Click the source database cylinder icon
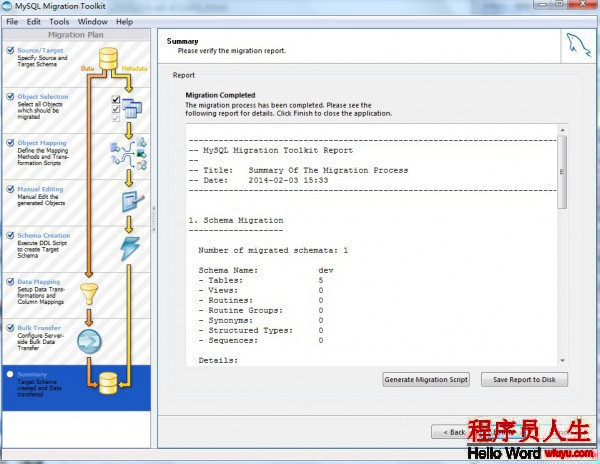Image resolution: width=600 pixels, height=464 pixels. point(108,59)
